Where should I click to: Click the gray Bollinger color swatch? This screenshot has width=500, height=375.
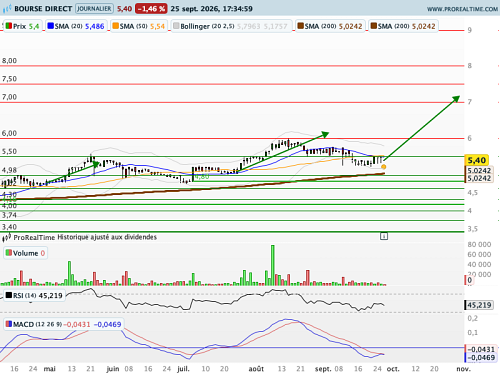[x=176, y=26]
